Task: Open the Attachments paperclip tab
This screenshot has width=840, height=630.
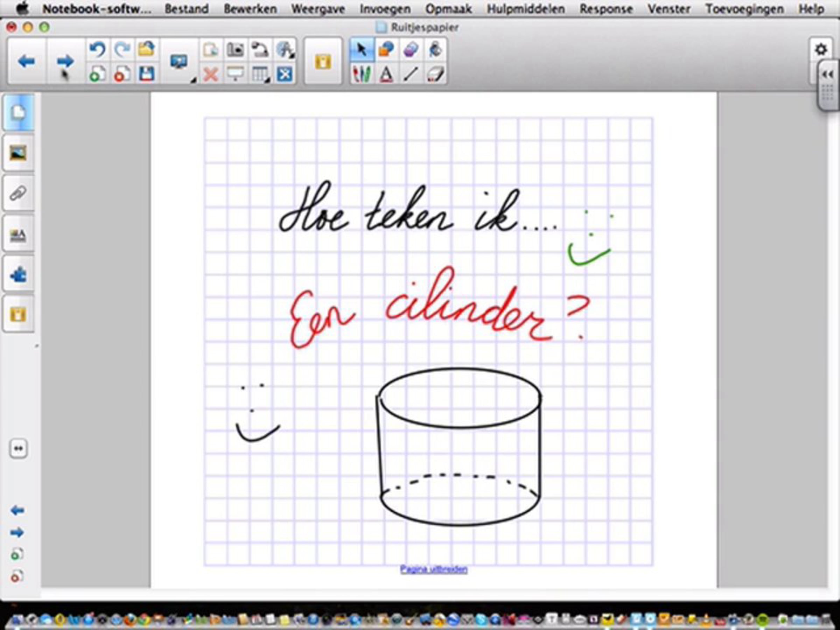Action: click(18, 193)
